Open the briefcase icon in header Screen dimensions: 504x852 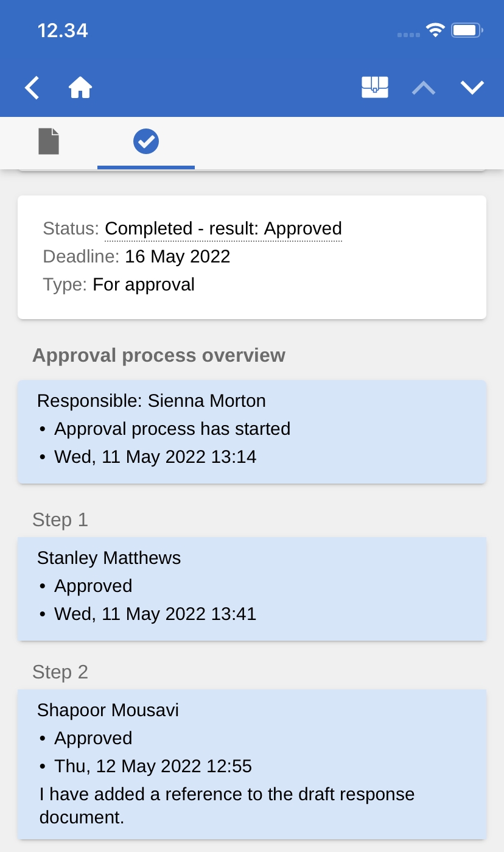(375, 88)
